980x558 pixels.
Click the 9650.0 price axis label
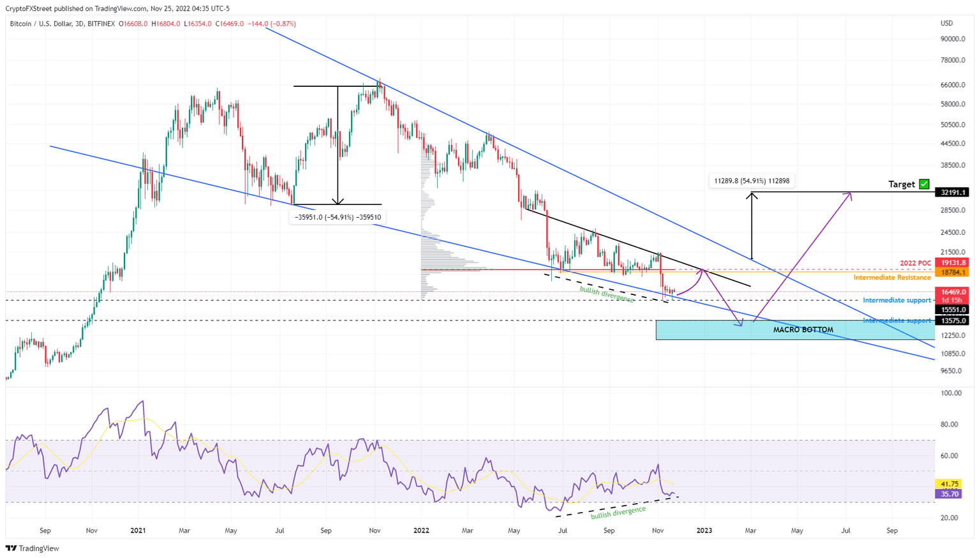tap(951, 371)
